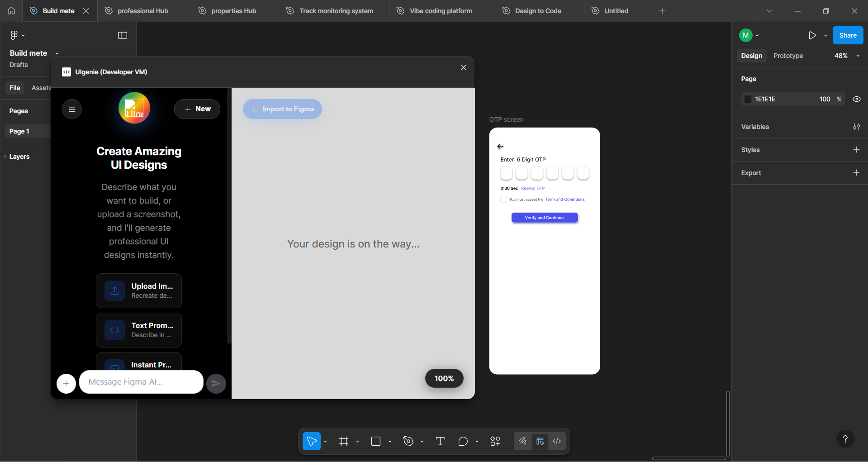Image resolution: width=868 pixels, height=462 pixels.
Task: Switch to Dev Mode code toggle
Action: pyautogui.click(x=557, y=441)
